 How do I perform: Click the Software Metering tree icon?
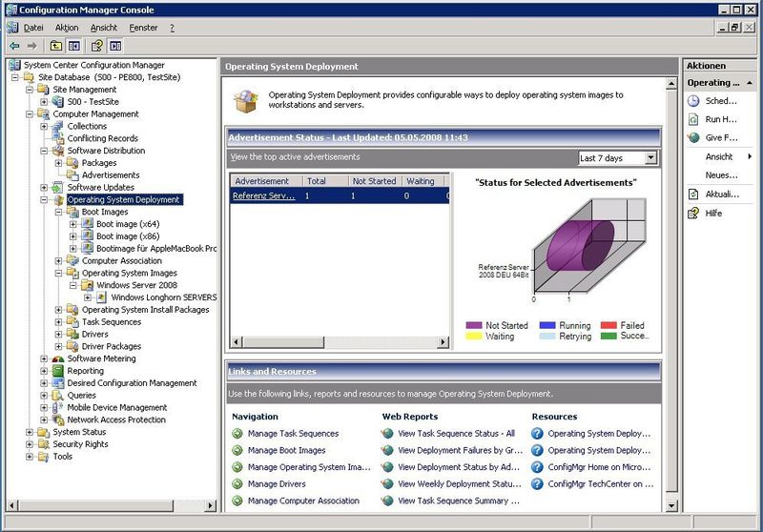point(58,358)
